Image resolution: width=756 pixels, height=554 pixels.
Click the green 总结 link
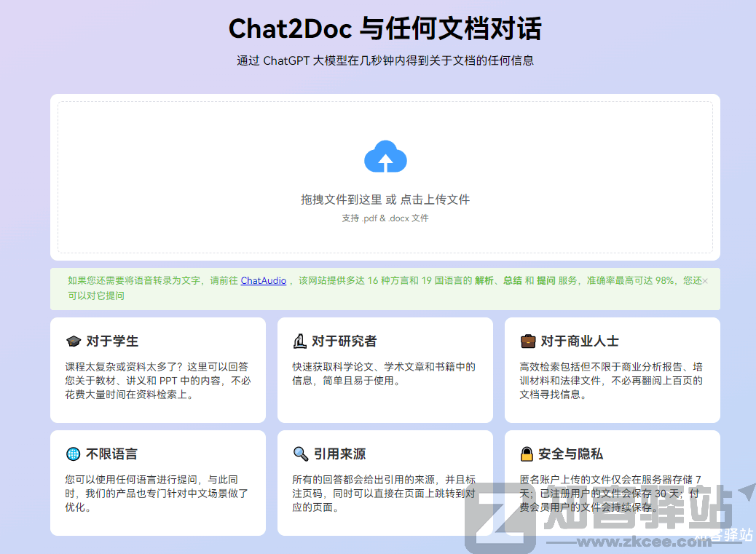click(511, 282)
